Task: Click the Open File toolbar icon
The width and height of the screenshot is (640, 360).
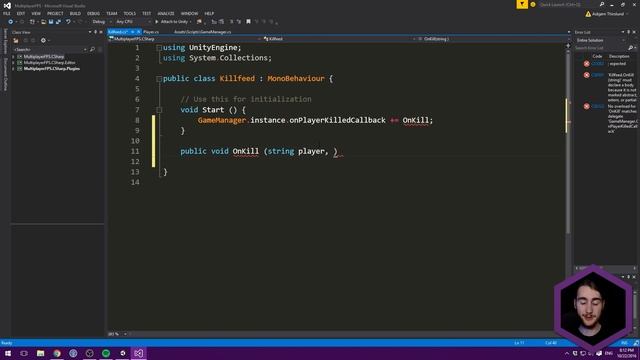Action: [x=43, y=22]
